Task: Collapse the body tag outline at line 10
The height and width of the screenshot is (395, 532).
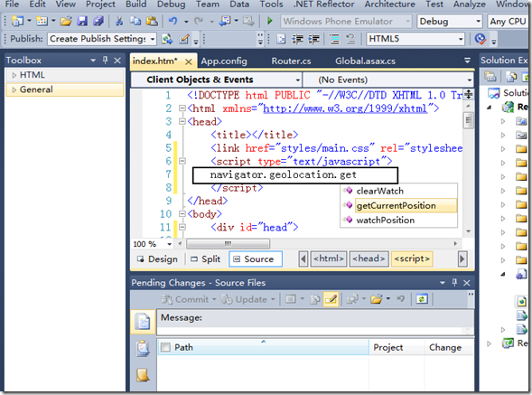Action: [182, 214]
